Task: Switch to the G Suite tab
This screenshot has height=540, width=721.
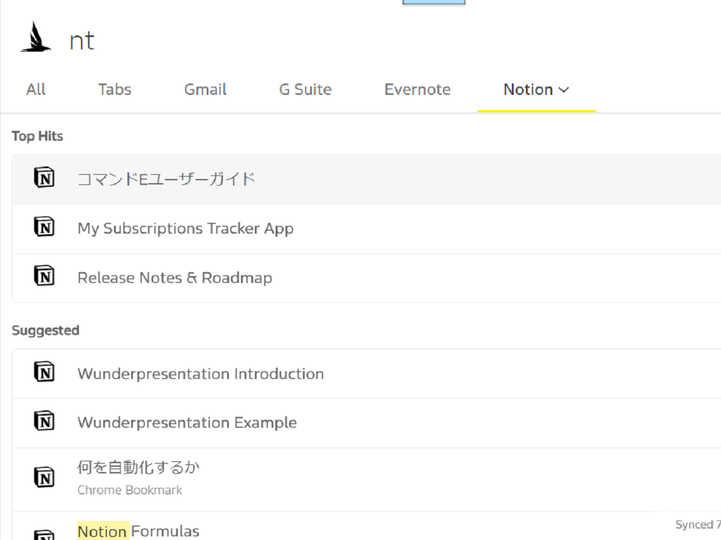Action: (305, 89)
